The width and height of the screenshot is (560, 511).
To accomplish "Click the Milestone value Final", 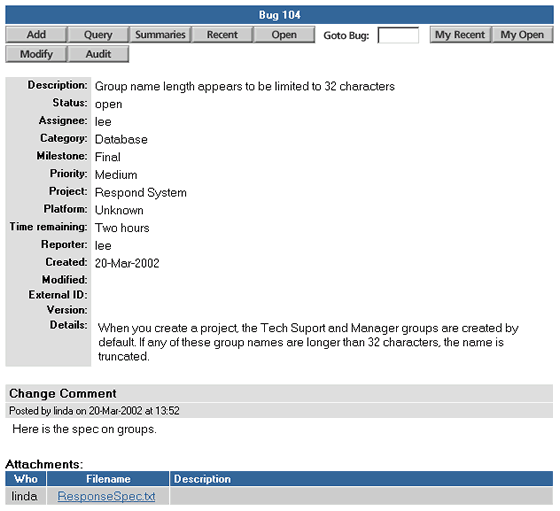I will [108, 157].
